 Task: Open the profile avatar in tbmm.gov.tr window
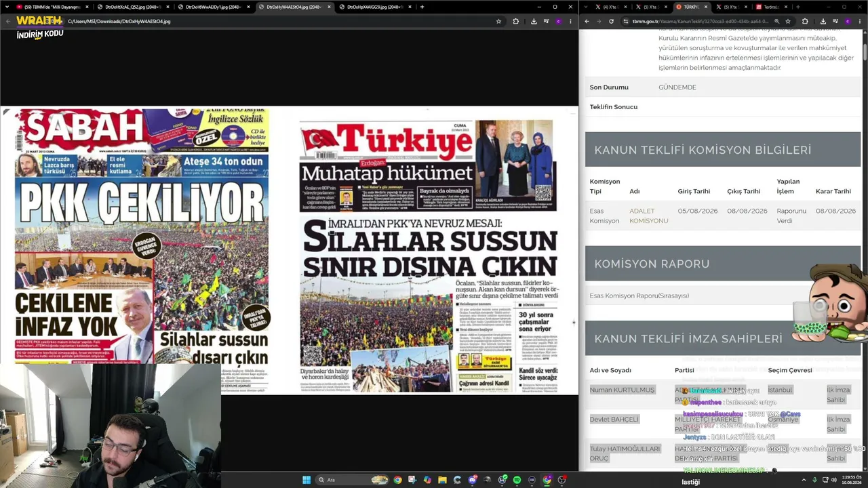[848, 21]
